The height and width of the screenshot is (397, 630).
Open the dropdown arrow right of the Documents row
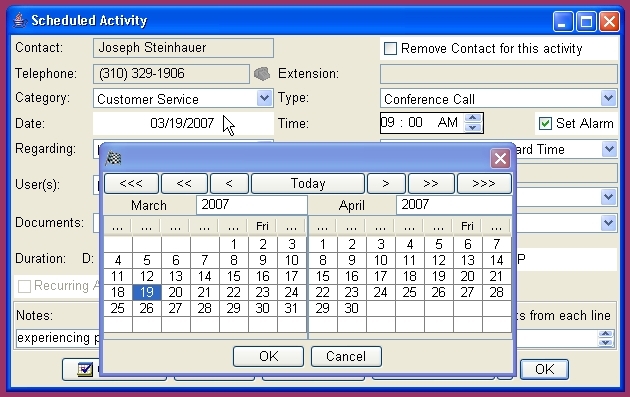608,223
